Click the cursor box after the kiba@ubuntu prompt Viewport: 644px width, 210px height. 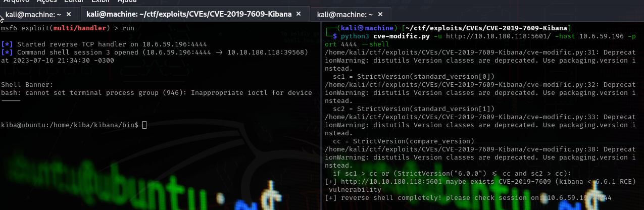pyautogui.click(x=144, y=125)
